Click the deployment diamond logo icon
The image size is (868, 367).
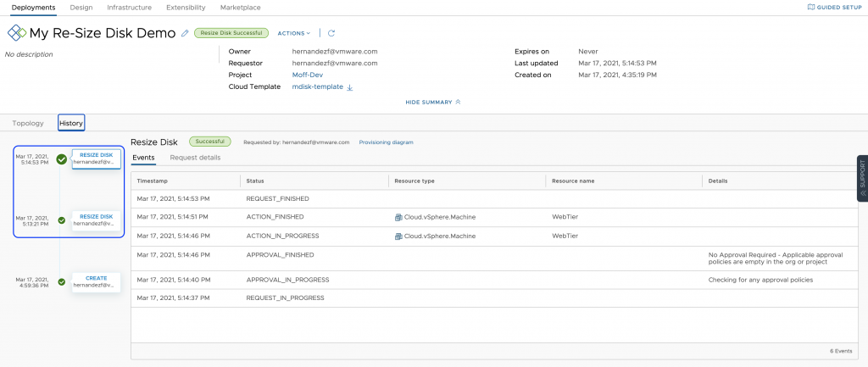(x=16, y=34)
